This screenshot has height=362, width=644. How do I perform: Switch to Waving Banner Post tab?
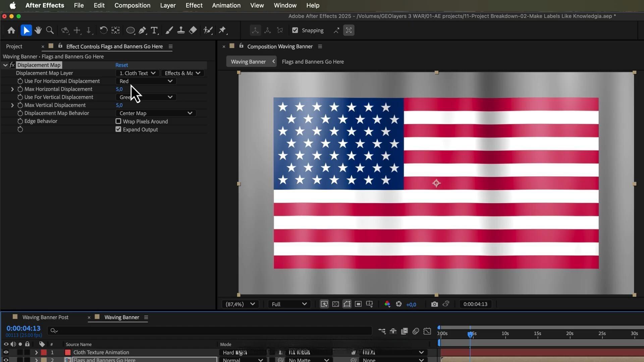(x=45, y=317)
